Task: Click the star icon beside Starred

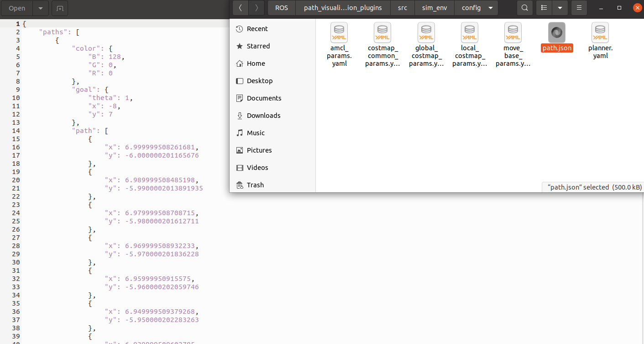Action: pos(239,46)
